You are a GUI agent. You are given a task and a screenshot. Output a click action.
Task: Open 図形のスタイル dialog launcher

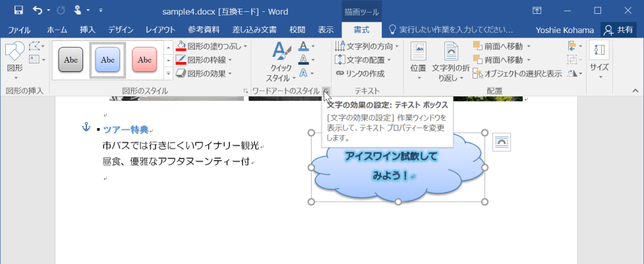[x=246, y=91]
